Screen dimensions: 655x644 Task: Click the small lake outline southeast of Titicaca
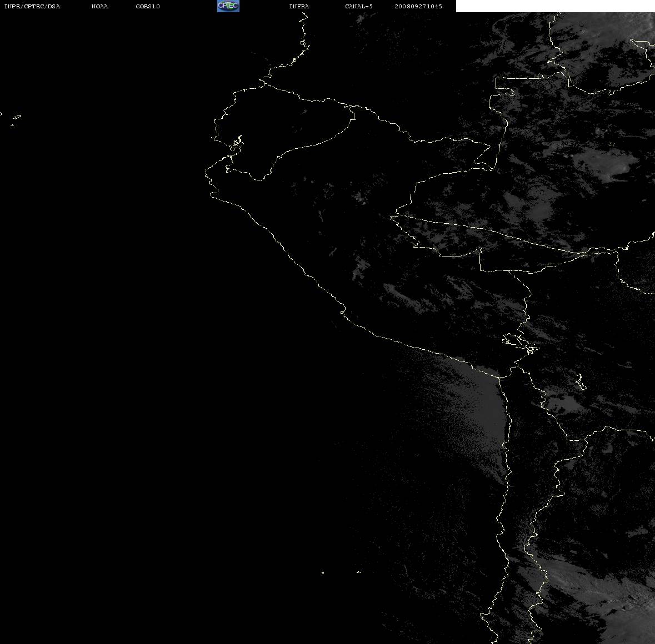581,381
